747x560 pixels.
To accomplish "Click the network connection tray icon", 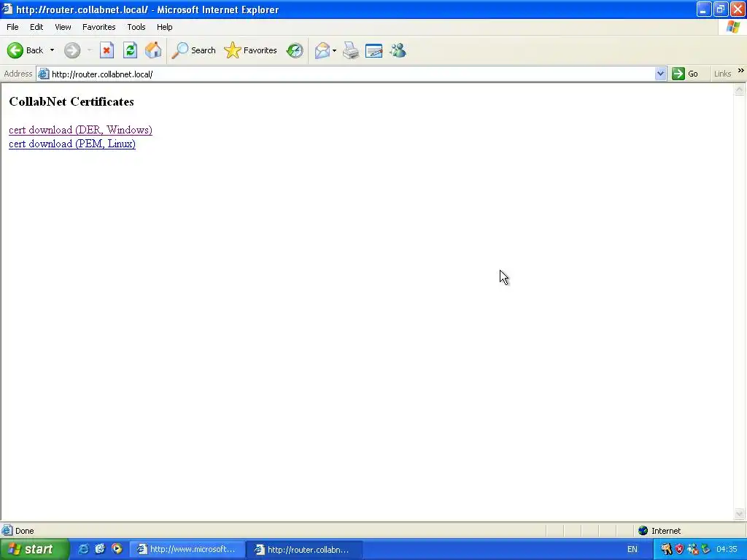I will [x=692, y=550].
